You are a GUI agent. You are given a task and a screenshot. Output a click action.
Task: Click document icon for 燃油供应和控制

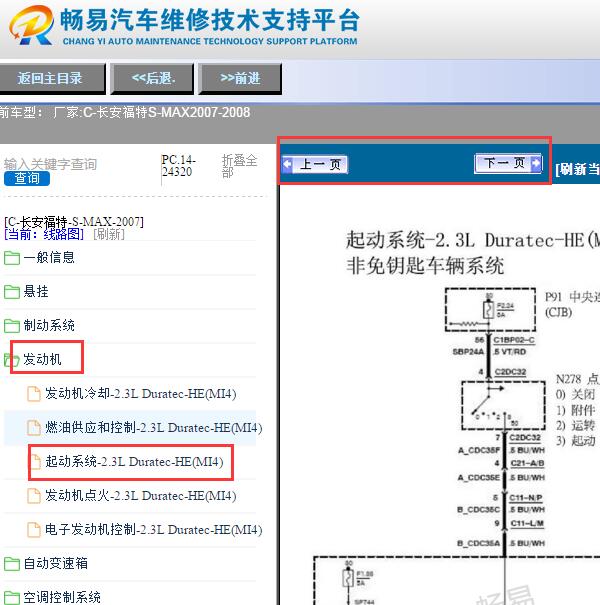point(34,428)
